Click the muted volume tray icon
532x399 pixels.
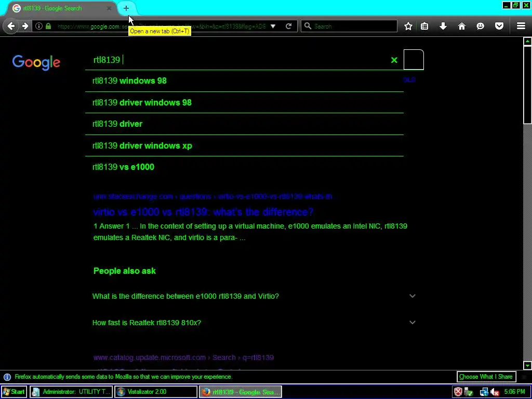495,392
